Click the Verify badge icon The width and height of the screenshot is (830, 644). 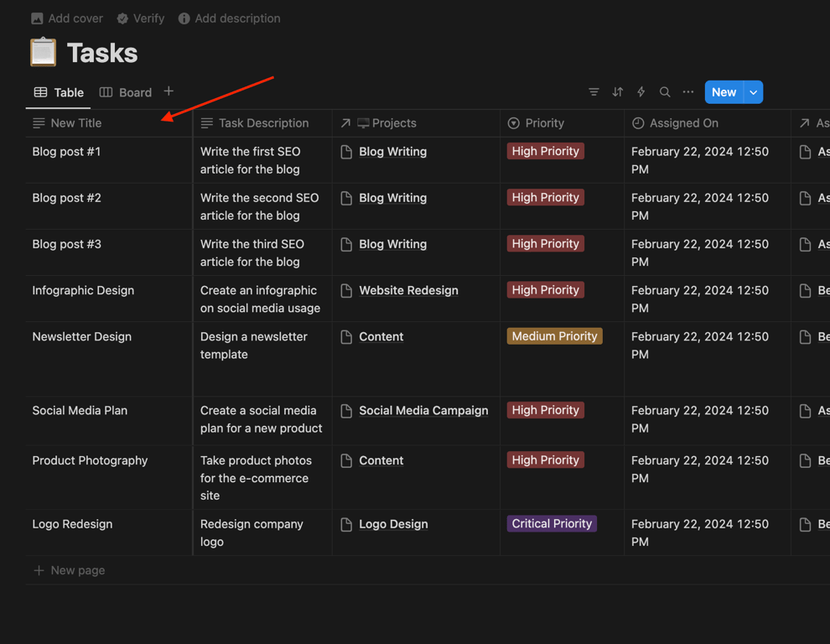122,18
